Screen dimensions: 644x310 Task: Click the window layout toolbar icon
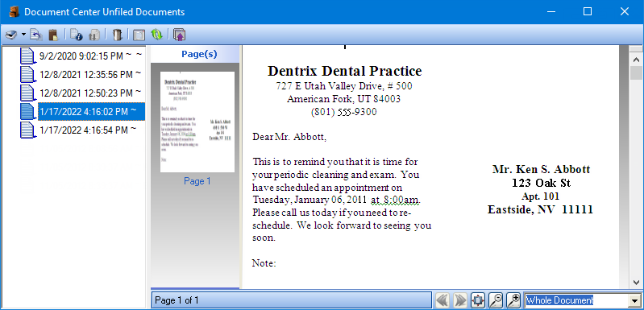click(139, 35)
